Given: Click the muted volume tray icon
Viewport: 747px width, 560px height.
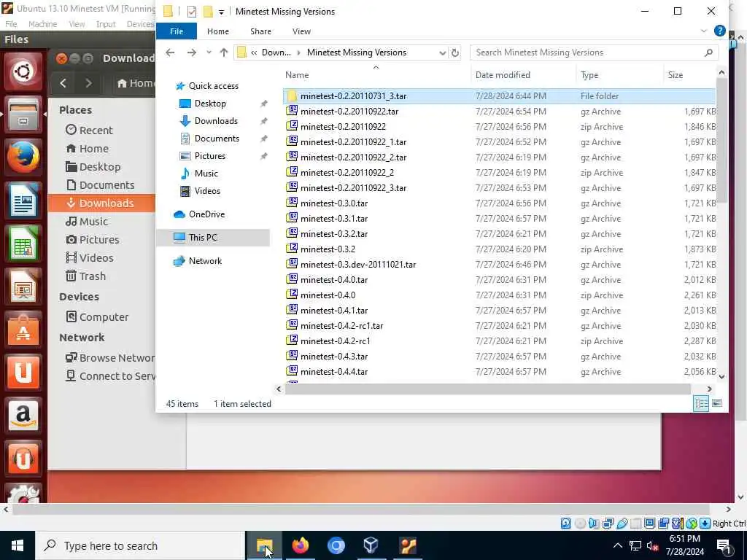Looking at the screenshot, I should pyautogui.click(x=652, y=545).
